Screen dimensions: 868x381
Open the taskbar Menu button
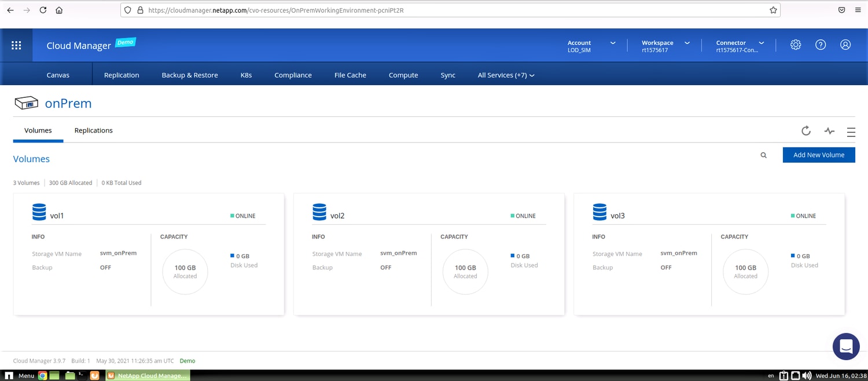(21, 376)
